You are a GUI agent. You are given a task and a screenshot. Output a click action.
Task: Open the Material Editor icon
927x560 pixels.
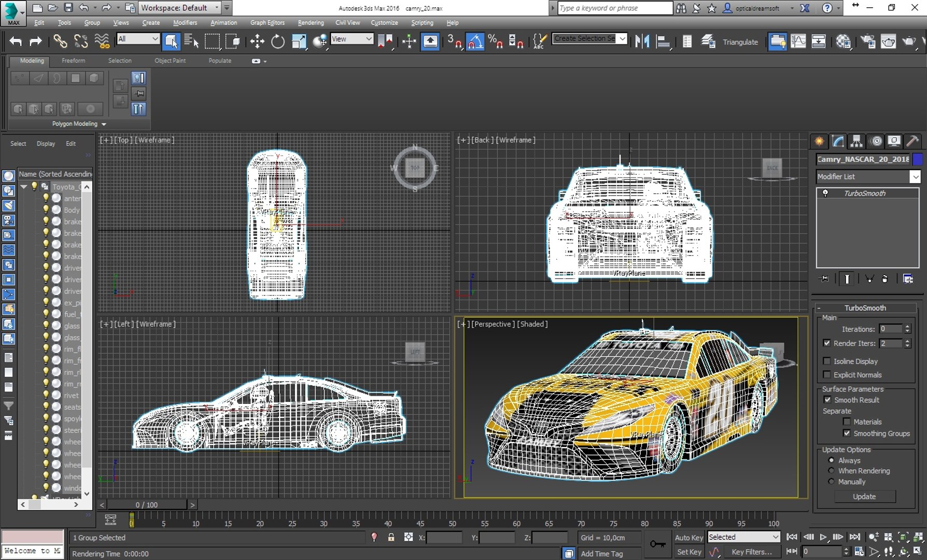[844, 41]
